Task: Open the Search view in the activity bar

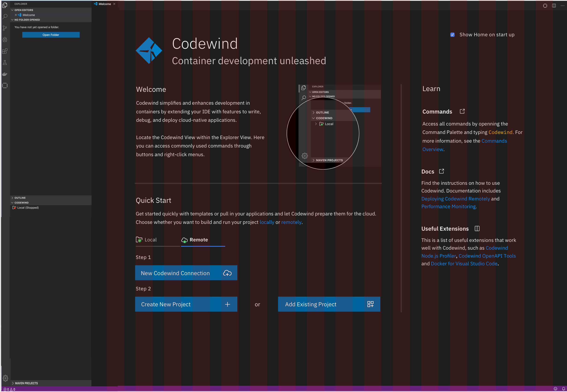Action: pyautogui.click(x=5, y=16)
